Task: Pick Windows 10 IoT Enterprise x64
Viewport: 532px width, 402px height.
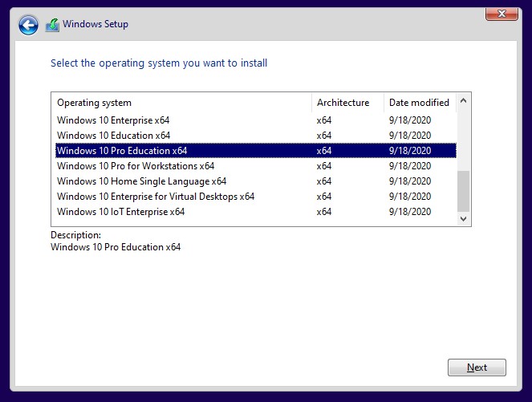Action: [256, 212]
